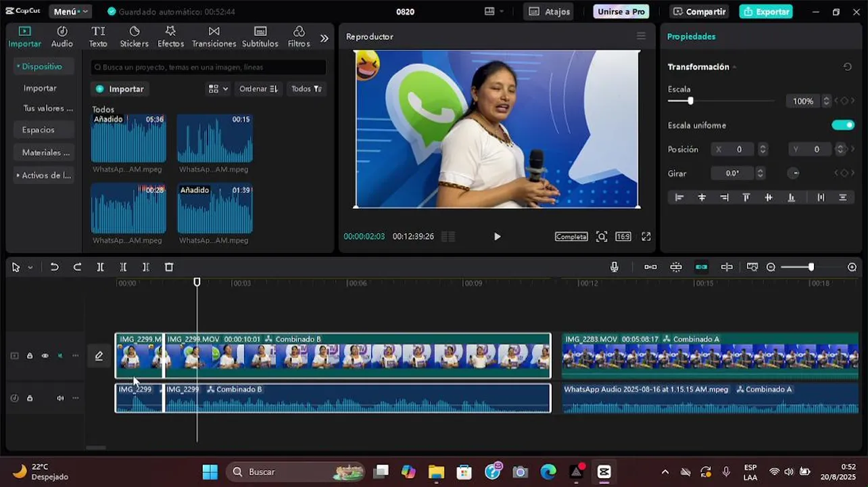Open Tus valores in the sidebar
This screenshot has height=487, width=868.
click(48, 108)
